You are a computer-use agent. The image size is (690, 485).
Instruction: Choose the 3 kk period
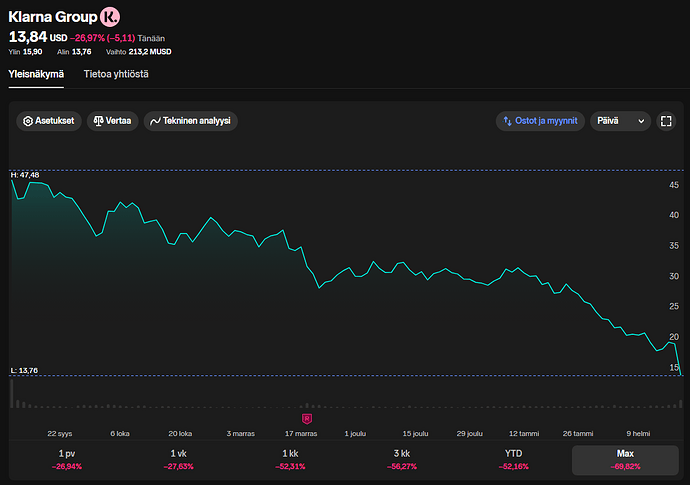pos(402,459)
